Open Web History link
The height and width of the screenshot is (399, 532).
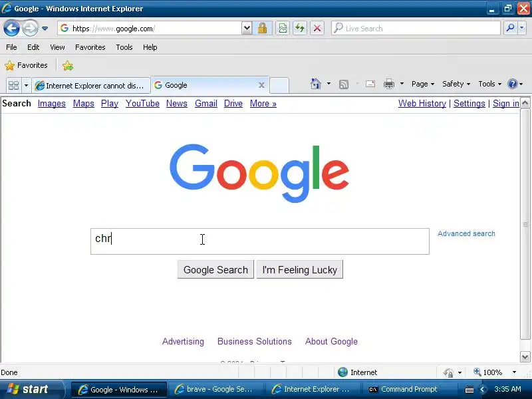(422, 104)
